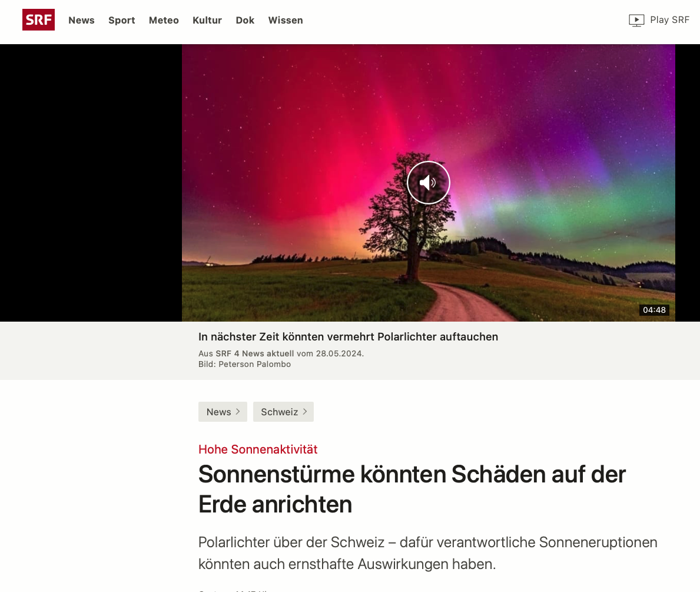The width and height of the screenshot is (700, 592).
Task: Click the Schweiz breadcrumb button
Action: 284,412
